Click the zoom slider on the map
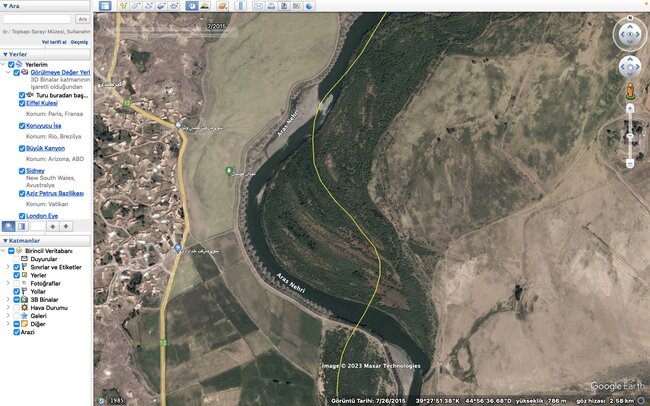The width and height of the screenshot is (650, 406). click(629, 135)
